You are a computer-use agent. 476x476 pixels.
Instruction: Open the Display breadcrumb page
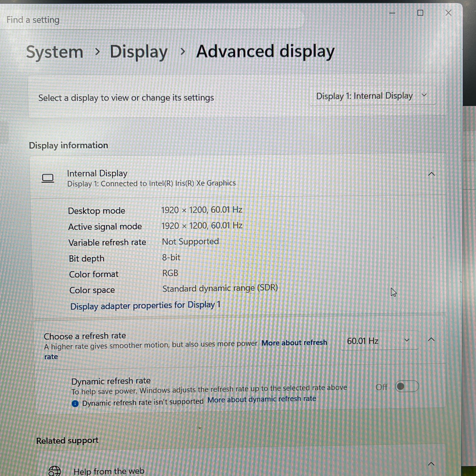click(x=139, y=52)
